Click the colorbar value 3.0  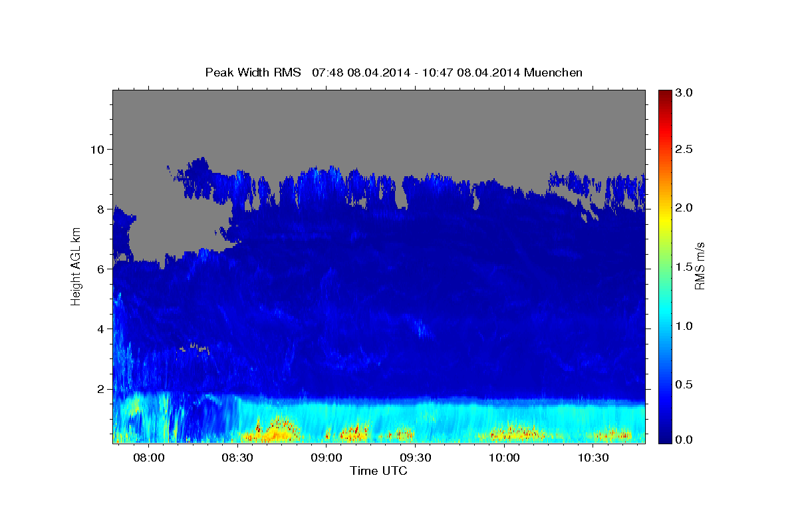coord(684,93)
